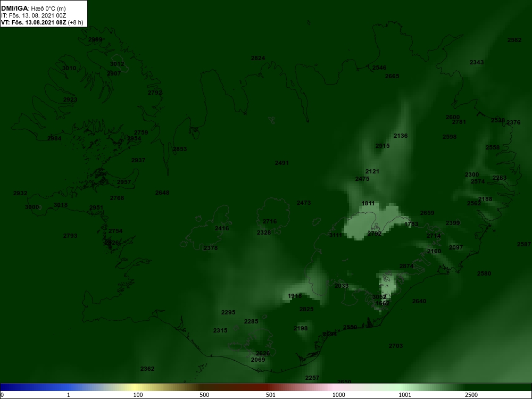Click the map value 2824
The width and height of the screenshot is (532, 399).
pos(258,58)
